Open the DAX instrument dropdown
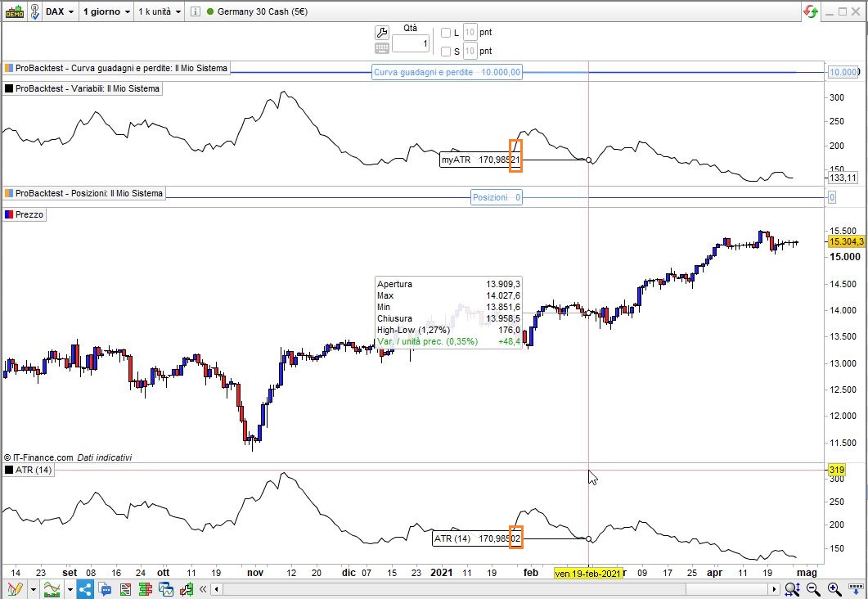The height and width of the screenshot is (599, 868). (60, 11)
